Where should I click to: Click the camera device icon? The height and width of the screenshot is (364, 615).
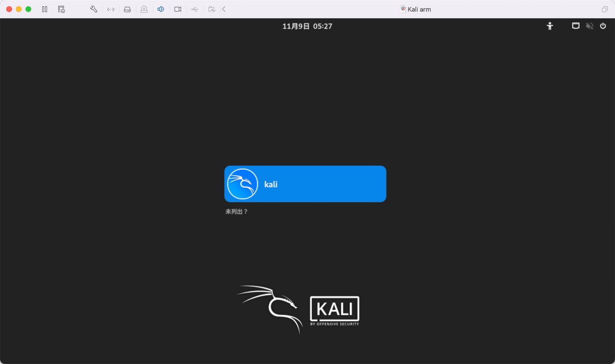[178, 9]
